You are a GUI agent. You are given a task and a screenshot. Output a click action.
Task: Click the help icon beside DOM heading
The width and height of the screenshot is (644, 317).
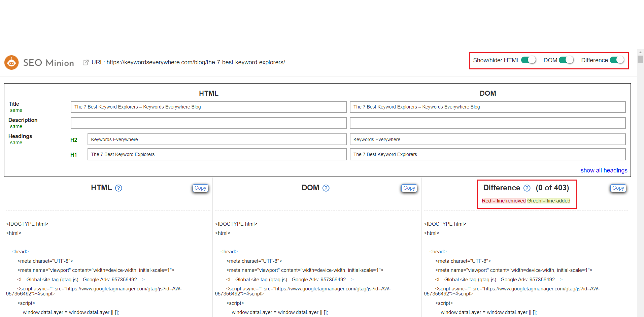pyautogui.click(x=326, y=188)
